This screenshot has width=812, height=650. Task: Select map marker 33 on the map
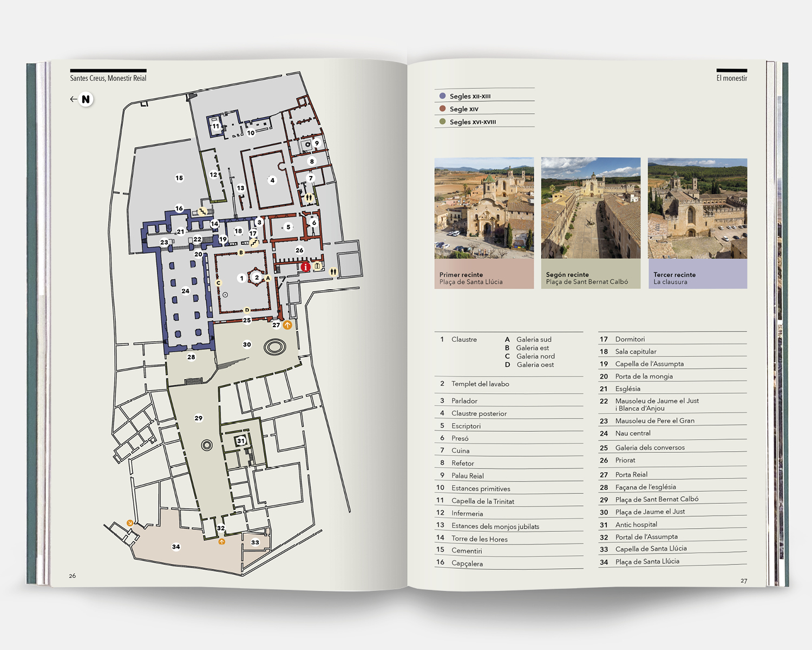click(255, 542)
